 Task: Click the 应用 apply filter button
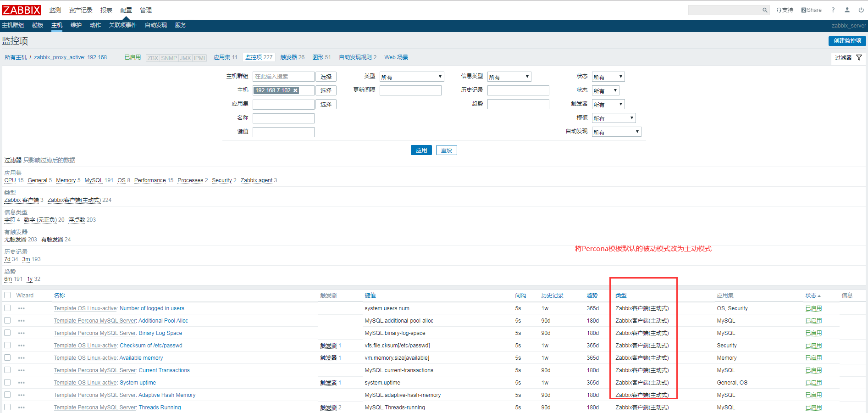click(x=421, y=150)
